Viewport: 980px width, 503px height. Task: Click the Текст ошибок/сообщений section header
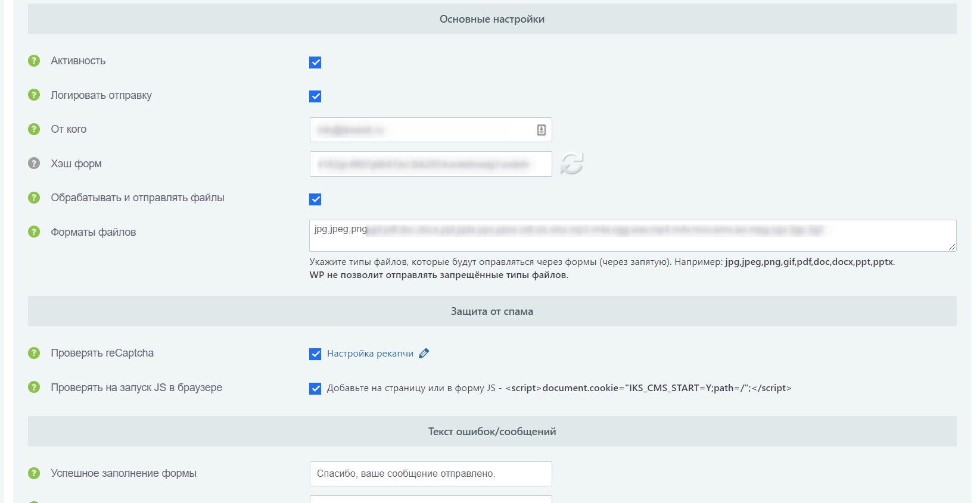pos(492,432)
